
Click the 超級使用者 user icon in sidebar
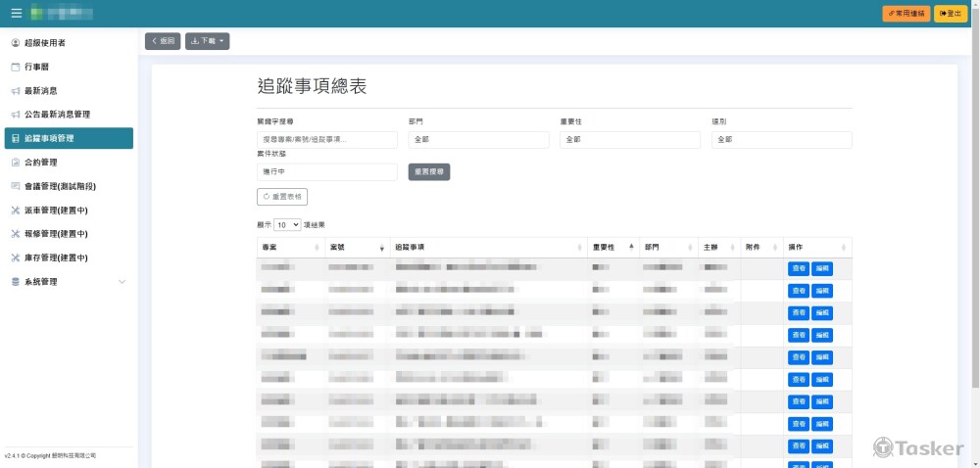pos(15,43)
